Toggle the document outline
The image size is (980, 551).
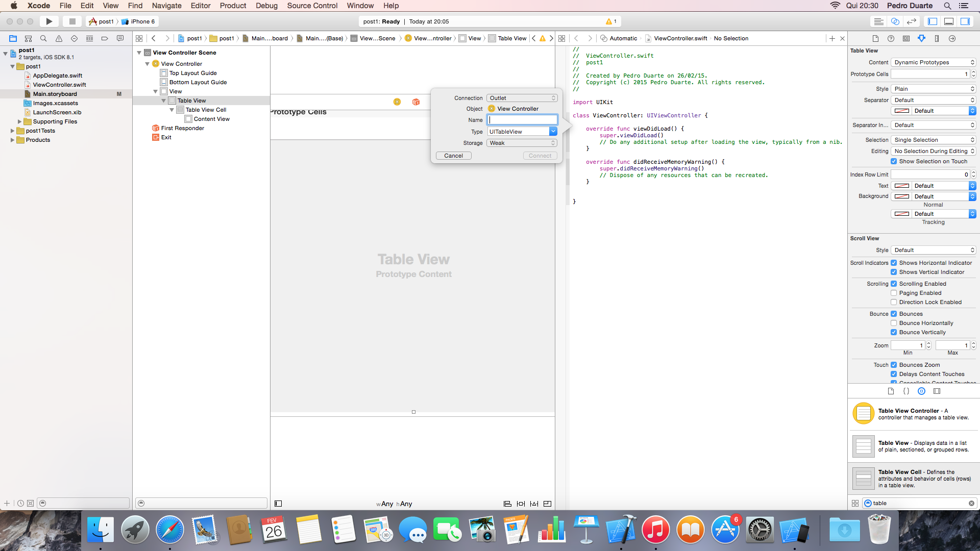tap(278, 504)
